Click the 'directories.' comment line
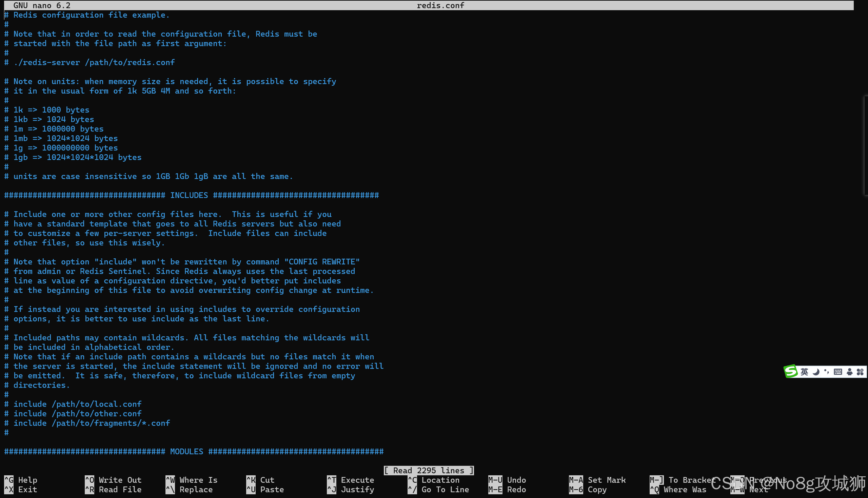The width and height of the screenshot is (868, 498). 37,385
